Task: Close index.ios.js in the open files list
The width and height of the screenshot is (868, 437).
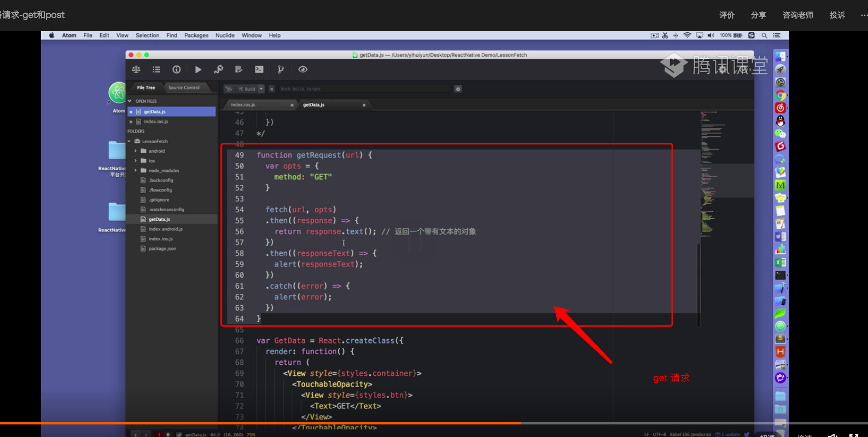Action: 131,121
